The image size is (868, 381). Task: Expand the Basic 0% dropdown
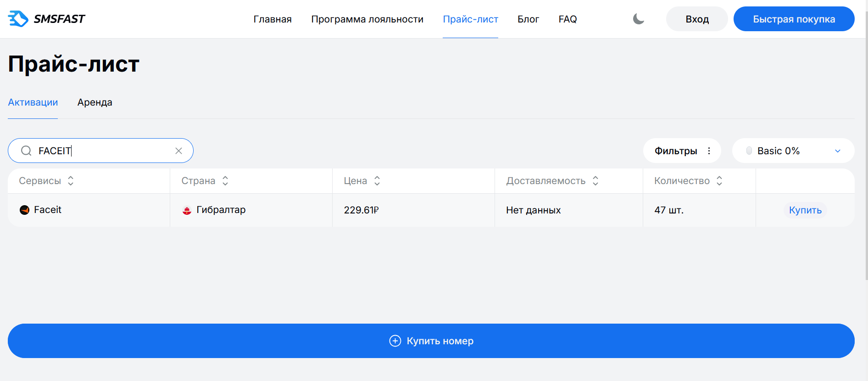[793, 151]
